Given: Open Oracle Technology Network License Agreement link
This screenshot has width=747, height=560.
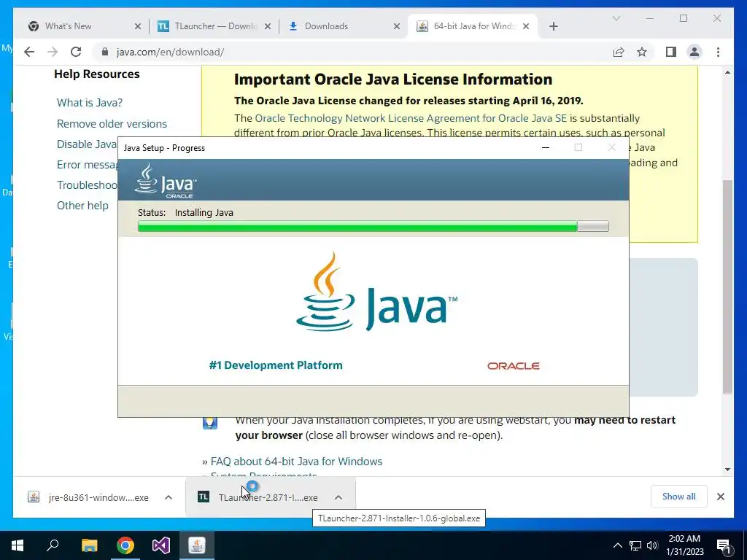Looking at the screenshot, I should pos(411,118).
